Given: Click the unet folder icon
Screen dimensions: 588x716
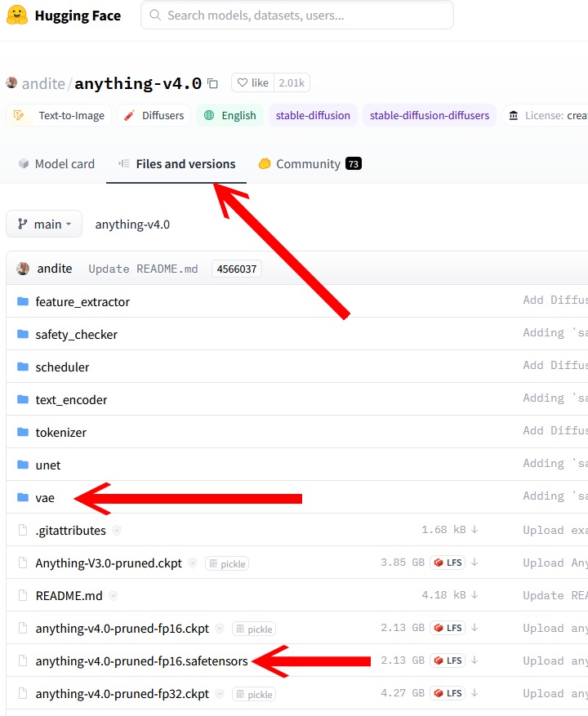Looking at the screenshot, I should pos(23,465).
